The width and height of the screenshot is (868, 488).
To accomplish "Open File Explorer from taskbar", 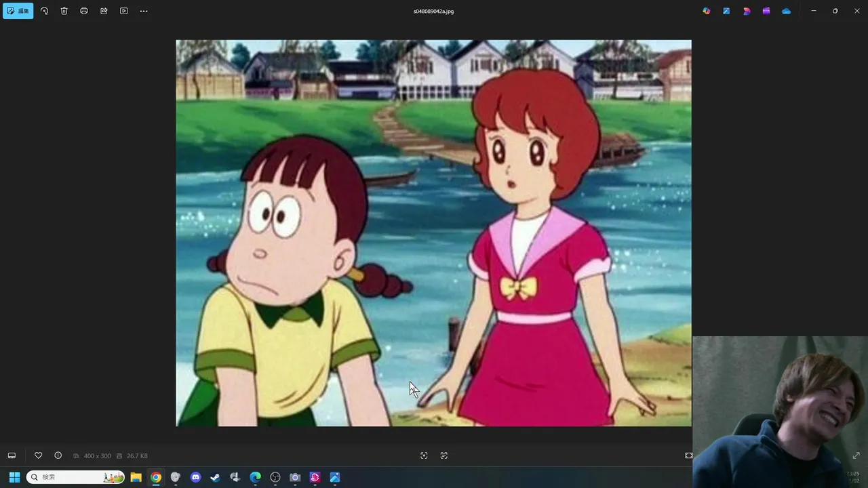I will 136,477.
